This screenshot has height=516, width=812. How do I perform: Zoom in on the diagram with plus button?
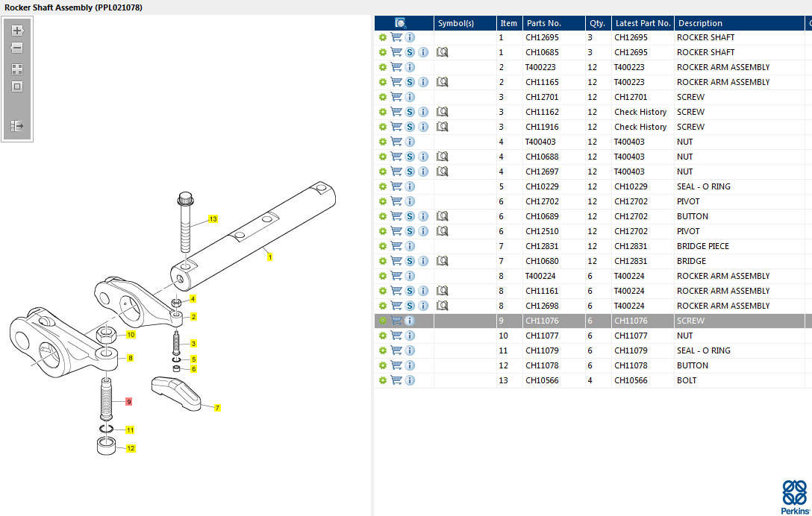17,31
